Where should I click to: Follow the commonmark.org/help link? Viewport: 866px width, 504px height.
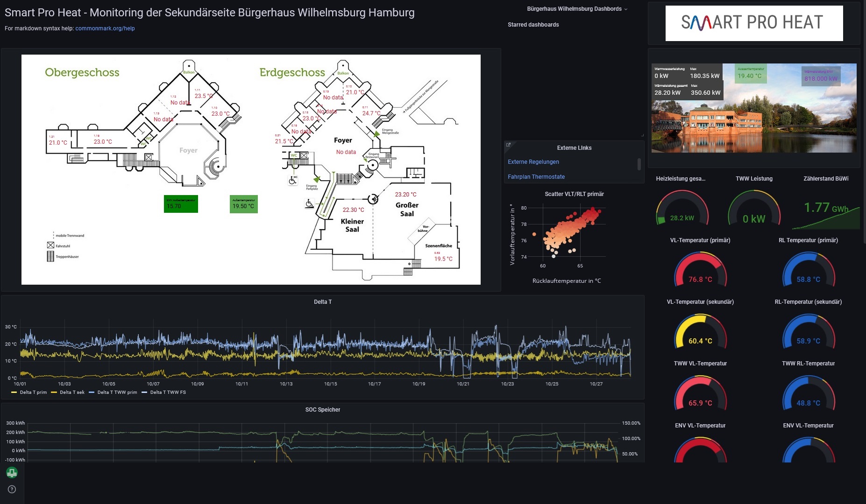coord(105,28)
